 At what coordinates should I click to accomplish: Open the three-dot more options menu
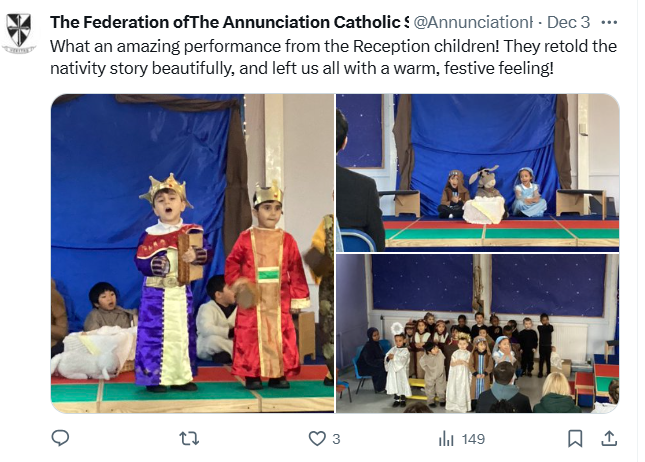tap(609, 22)
